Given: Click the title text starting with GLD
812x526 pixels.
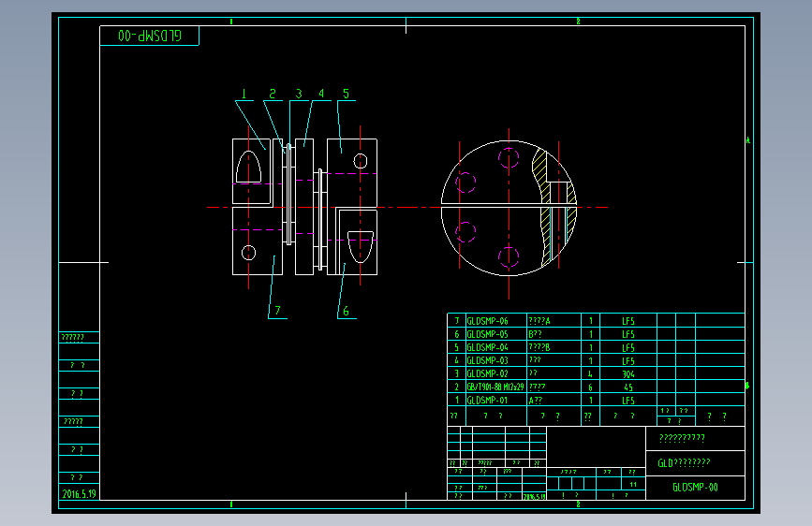Looking at the screenshot, I should 684,463.
